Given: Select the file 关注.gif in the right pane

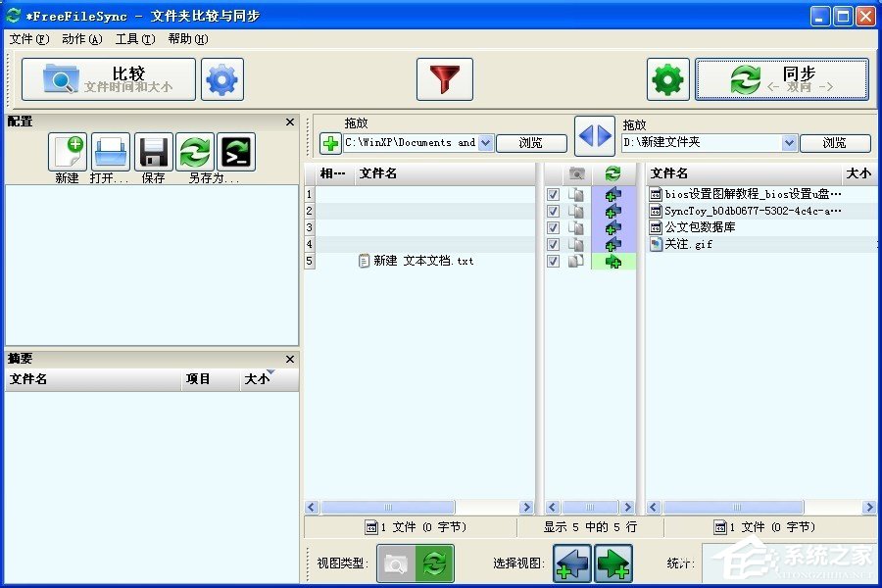Looking at the screenshot, I should [x=686, y=244].
